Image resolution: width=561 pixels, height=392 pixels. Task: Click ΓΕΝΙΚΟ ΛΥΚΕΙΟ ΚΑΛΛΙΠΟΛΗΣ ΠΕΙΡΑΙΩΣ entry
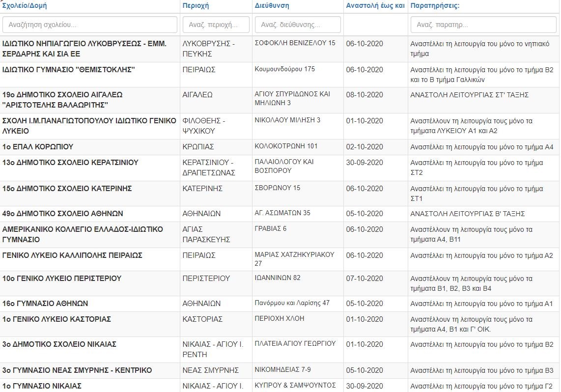click(72, 255)
